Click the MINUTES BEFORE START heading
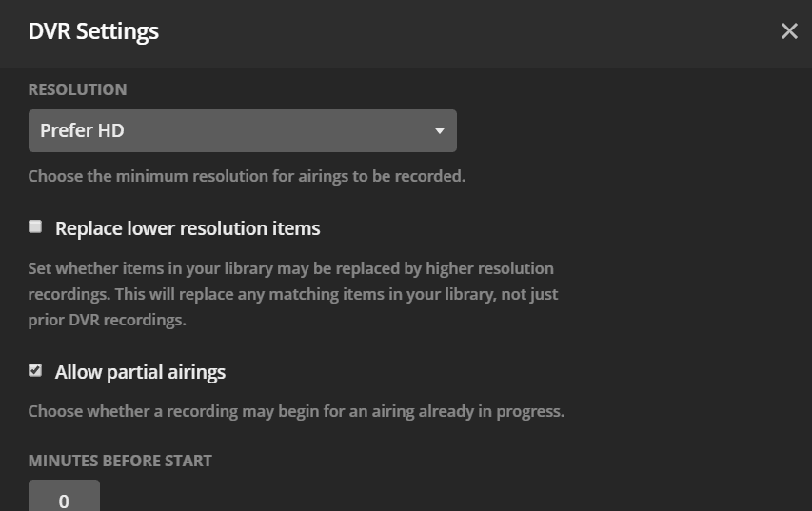The width and height of the screenshot is (812, 511). (120, 461)
